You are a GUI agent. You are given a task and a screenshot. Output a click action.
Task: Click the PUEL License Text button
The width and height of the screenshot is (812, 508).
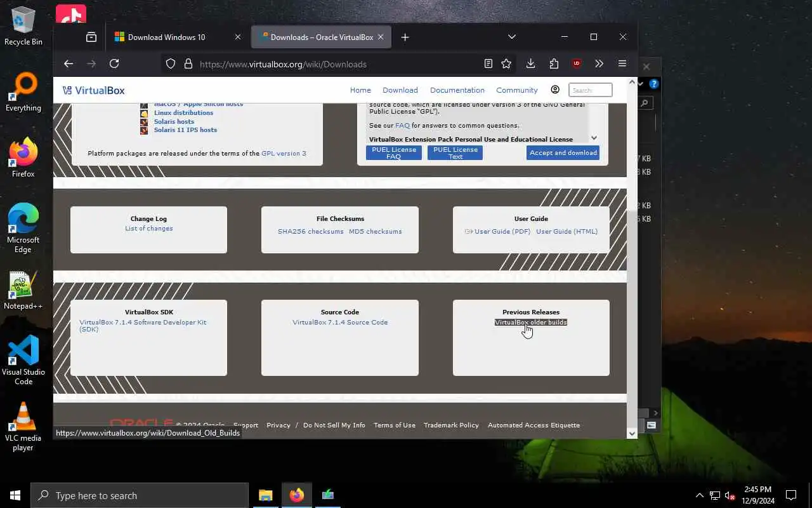point(455,152)
